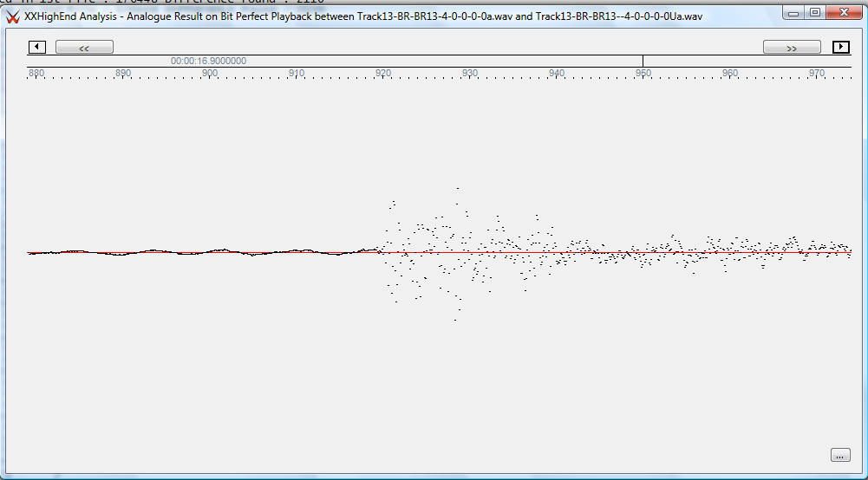This screenshot has width=868, height=480.
Task: Click the position marker on the time bar
Action: coord(643,61)
